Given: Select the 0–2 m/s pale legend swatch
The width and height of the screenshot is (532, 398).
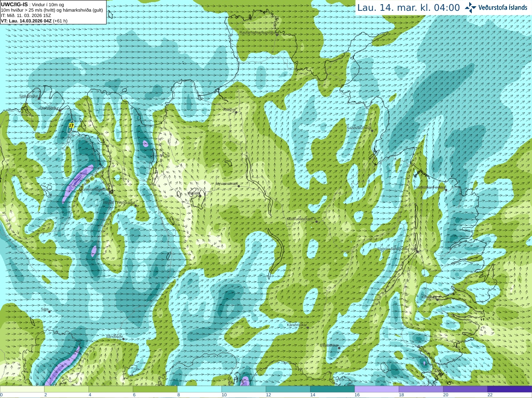Looking at the screenshot, I should [x=22, y=389].
